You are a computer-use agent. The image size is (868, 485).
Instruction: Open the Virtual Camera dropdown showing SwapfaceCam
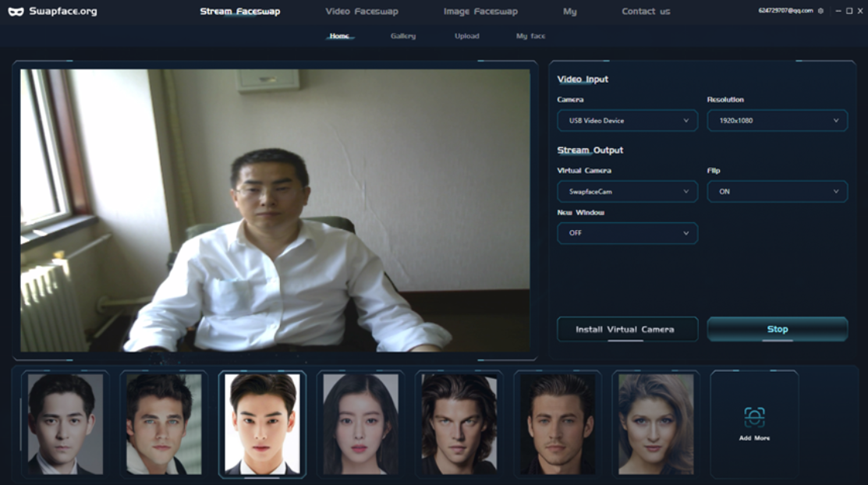(x=627, y=192)
